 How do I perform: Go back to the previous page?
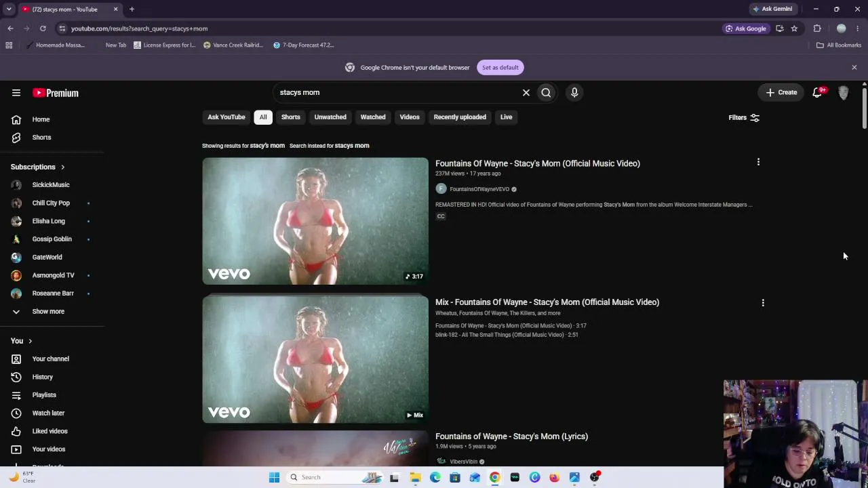click(10, 28)
